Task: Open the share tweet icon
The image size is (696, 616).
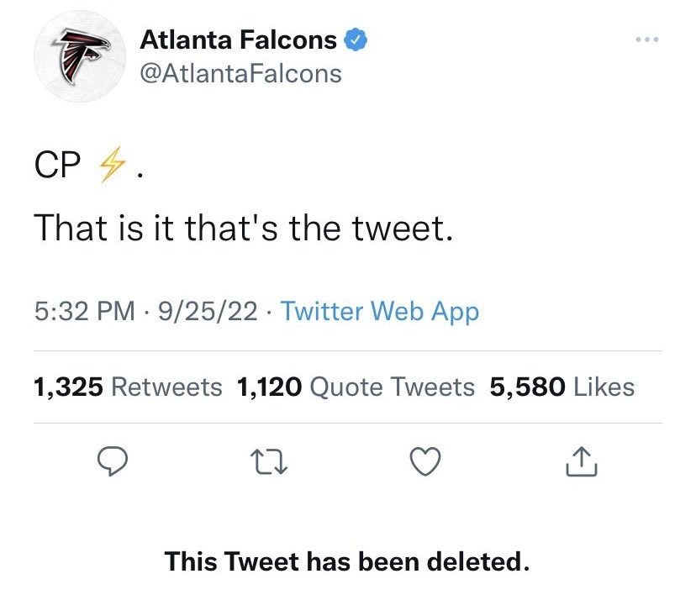Action: [583, 461]
